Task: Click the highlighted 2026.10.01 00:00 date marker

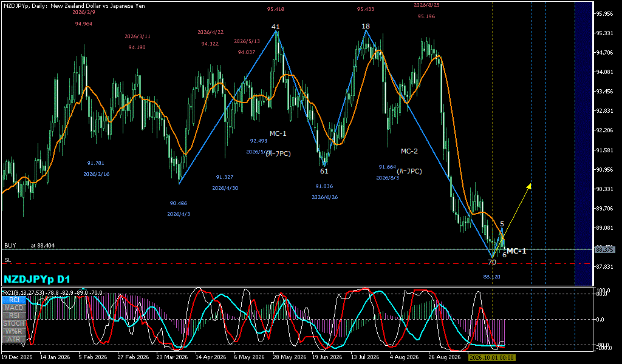Action: coord(491,357)
